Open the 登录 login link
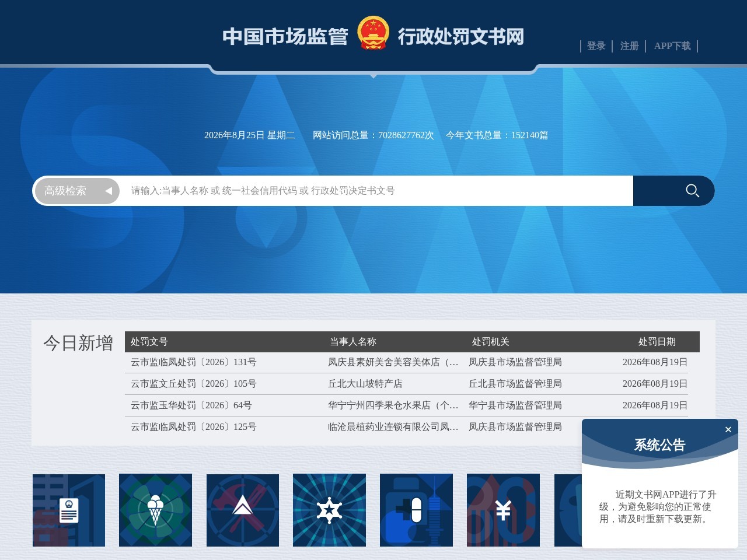Viewport: 747px width, 560px height. point(596,46)
